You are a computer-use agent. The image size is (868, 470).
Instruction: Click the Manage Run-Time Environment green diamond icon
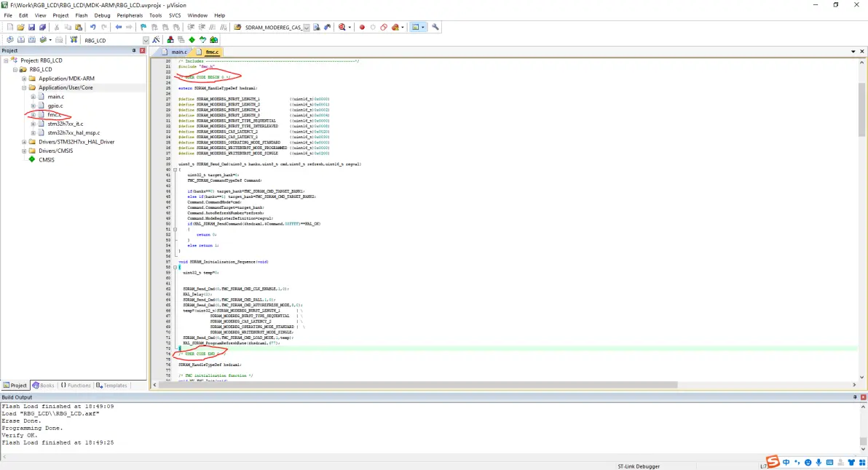click(192, 40)
